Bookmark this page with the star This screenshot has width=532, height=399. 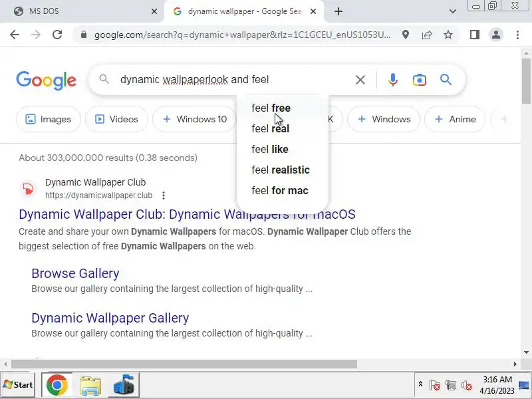[x=448, y=35]
